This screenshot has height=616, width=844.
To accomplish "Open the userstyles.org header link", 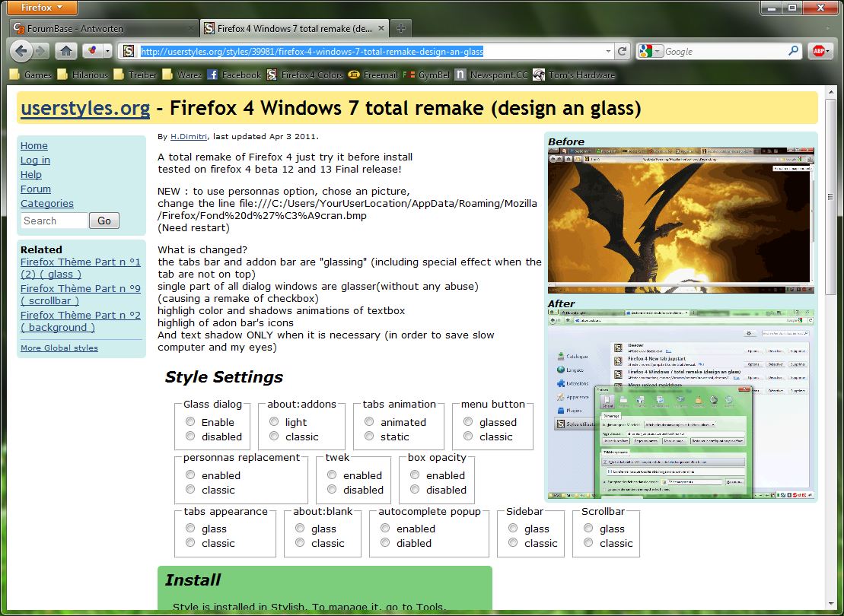I will click(85, 108).
